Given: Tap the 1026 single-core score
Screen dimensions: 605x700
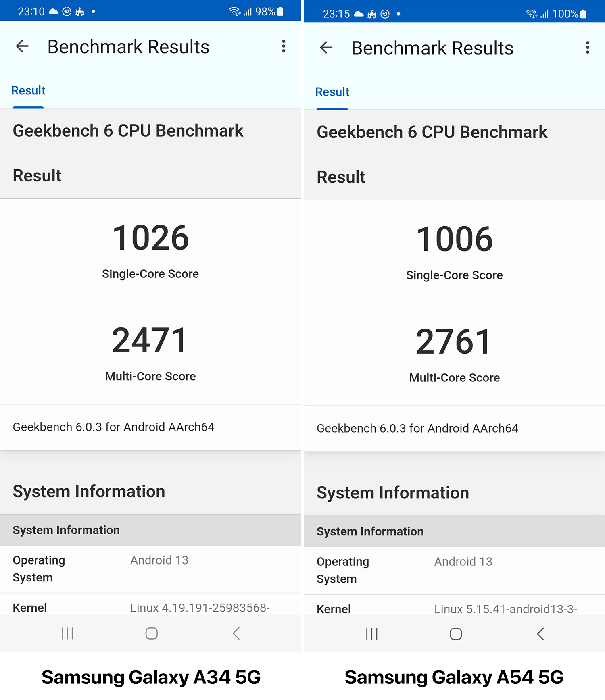Looking at the screenshot, I should point(150,238).
